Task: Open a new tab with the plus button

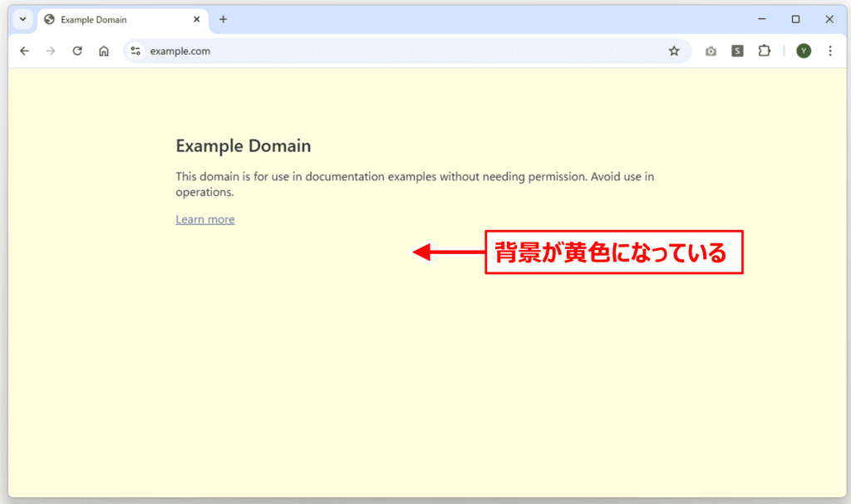Action: [223, 19]
